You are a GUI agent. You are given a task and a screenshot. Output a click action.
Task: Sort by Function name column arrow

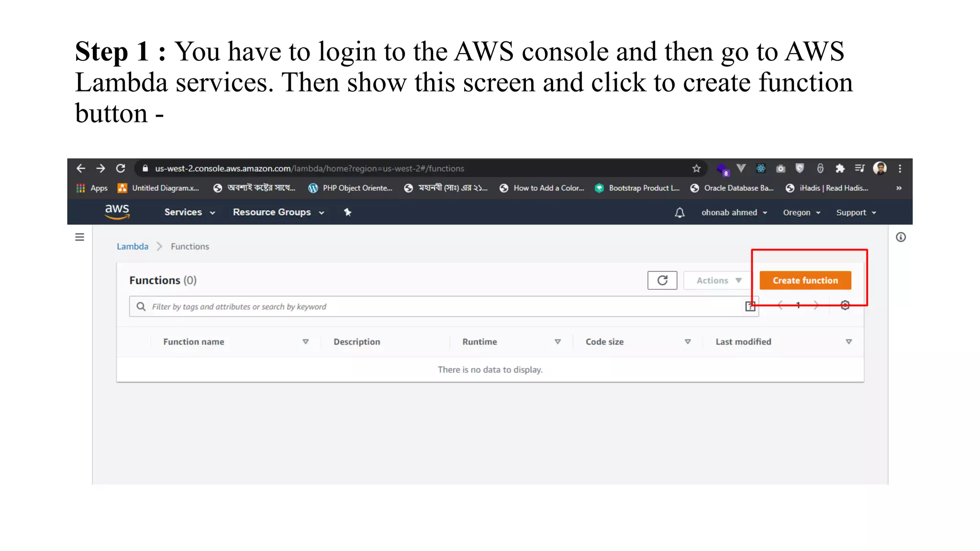point(305,342)
